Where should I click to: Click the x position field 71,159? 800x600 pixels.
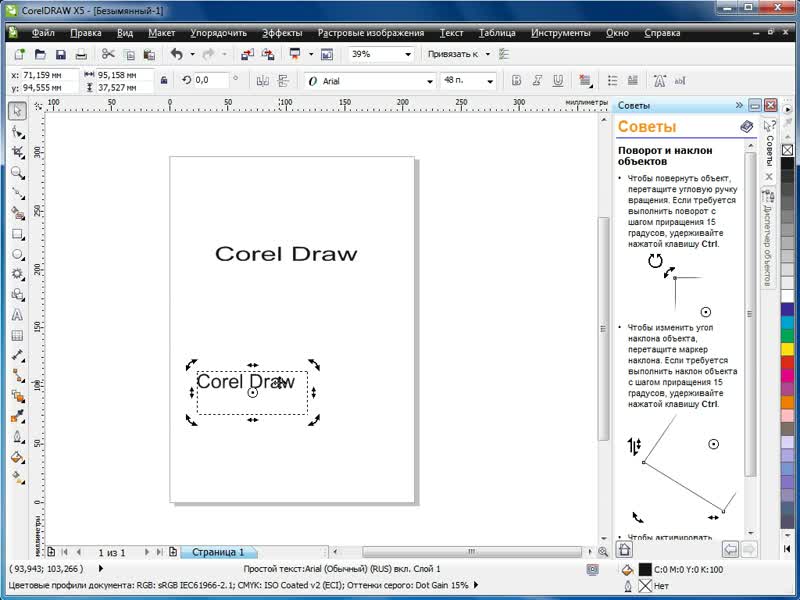coord(49,75)
